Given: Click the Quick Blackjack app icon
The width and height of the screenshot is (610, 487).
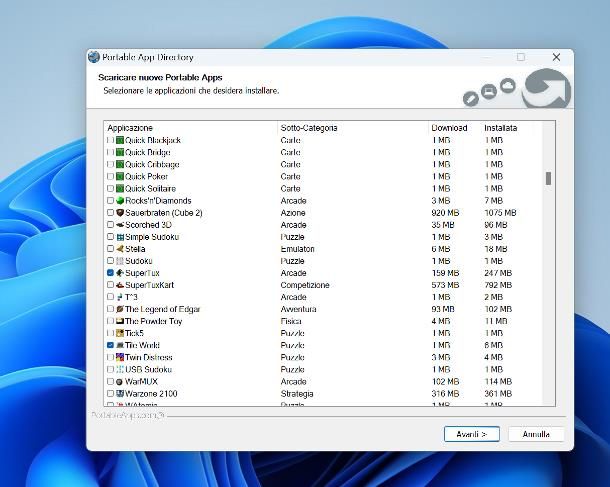Looking at the screenshot, I should (x=120, y=140).
